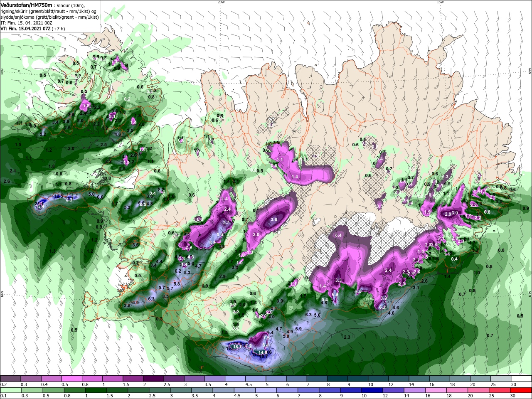The width and height of the screenshot is (532, 399).
Task: Click the IT: Fim. 15. 04. 2021 00Z line
Action: [26, 23]
